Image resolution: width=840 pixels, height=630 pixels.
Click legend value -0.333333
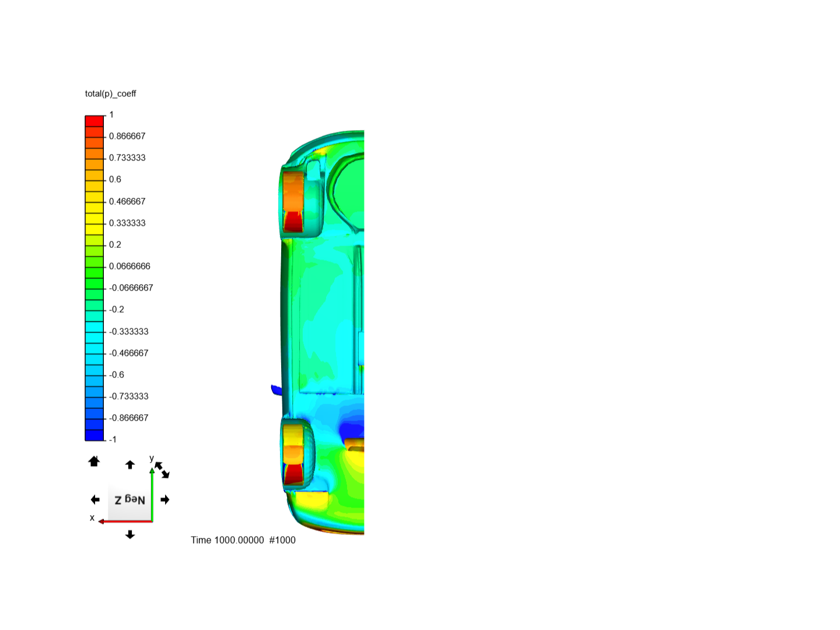128,331
